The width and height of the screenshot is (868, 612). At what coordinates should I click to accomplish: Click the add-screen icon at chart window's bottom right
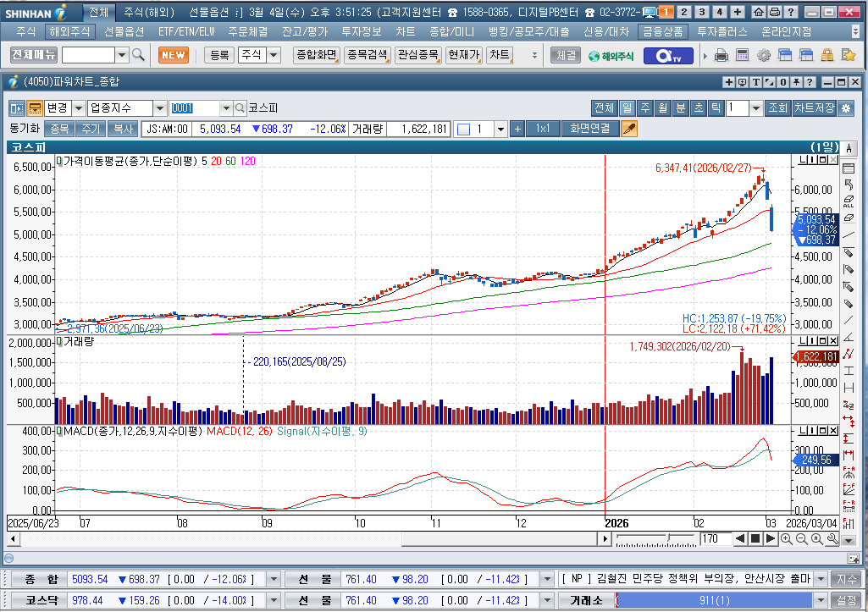(x=853, y=559)
